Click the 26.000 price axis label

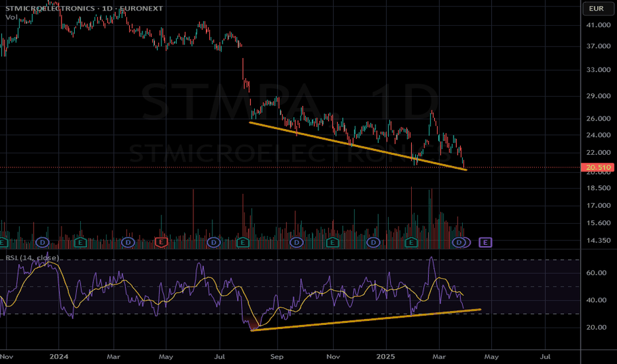[598, 118]
